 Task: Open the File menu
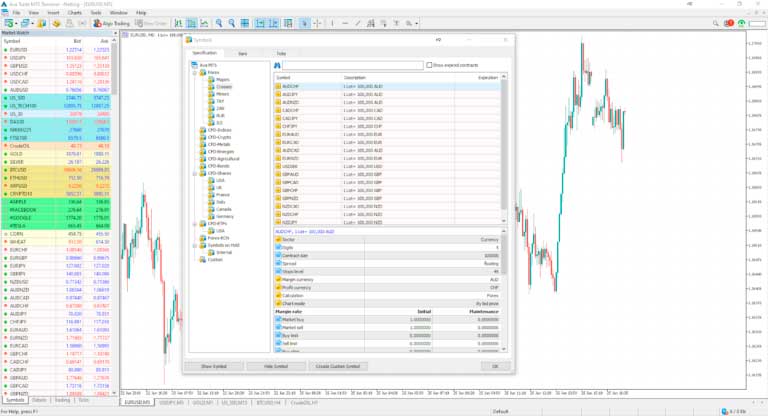(16, 13)
